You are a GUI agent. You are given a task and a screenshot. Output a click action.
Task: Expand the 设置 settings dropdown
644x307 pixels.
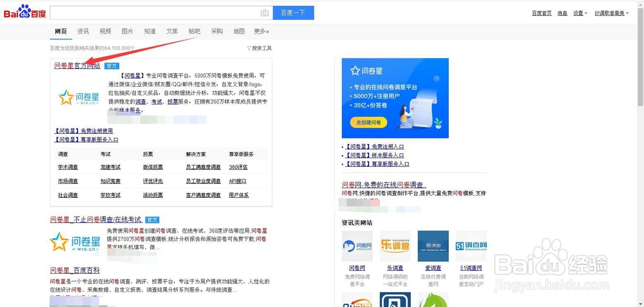coord(580,13)
